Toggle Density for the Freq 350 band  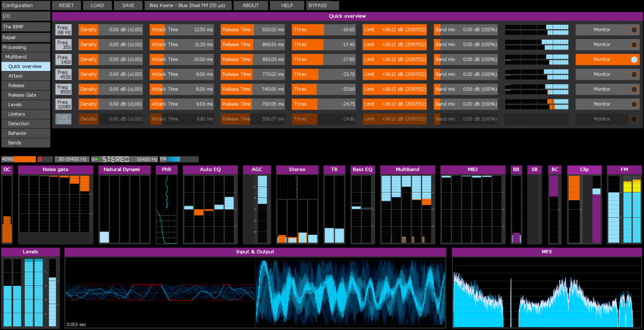tap(89, 44)
